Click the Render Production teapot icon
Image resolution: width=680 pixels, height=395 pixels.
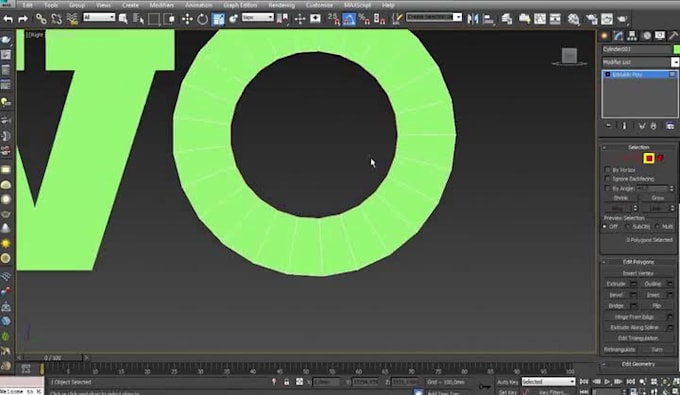(622, 19)
